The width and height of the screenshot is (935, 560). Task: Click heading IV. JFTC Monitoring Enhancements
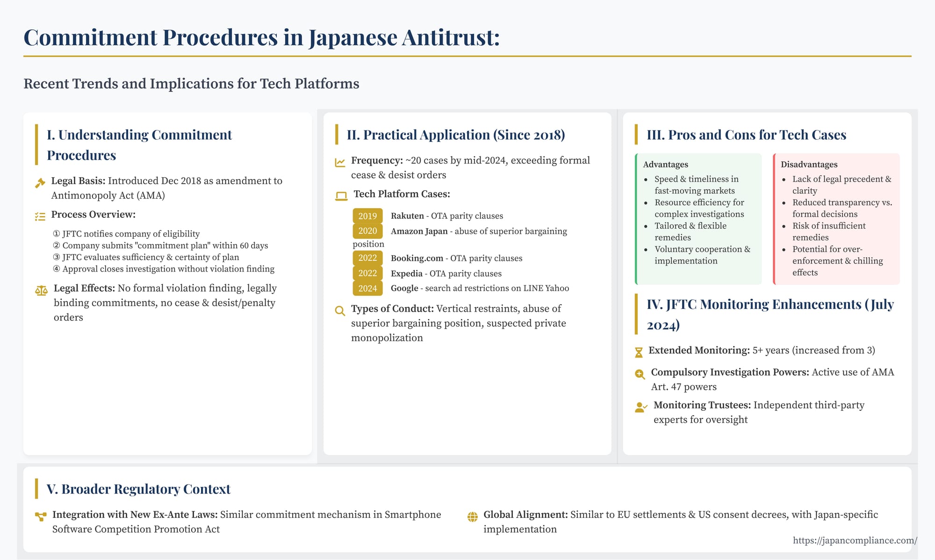[x=770, y=314]
